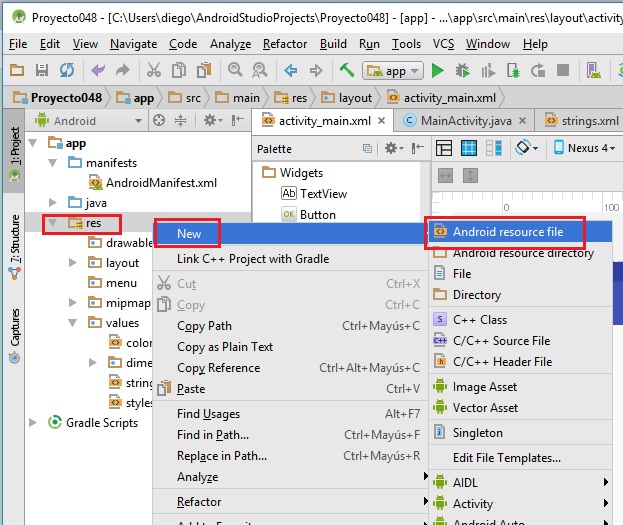Viewport: 623px width, 525px height.
Task: Select AndroidManifest.xml in project tree
Action: 153,183
